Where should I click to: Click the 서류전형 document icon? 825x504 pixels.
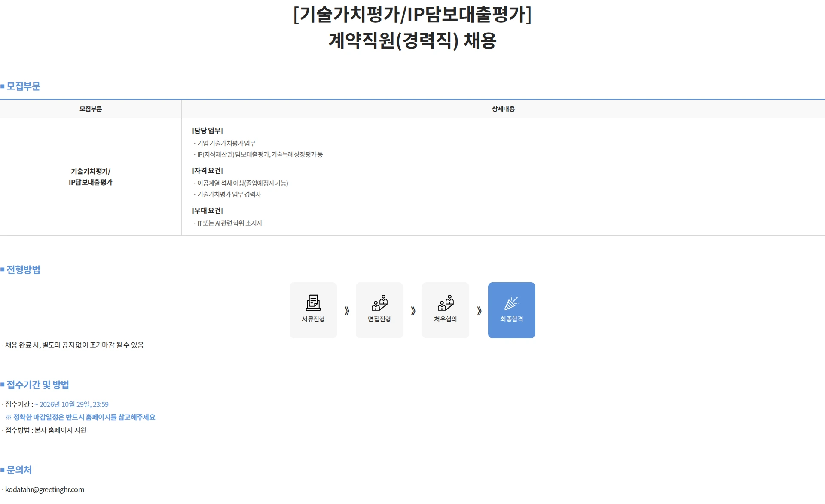(x=313, y=302)
